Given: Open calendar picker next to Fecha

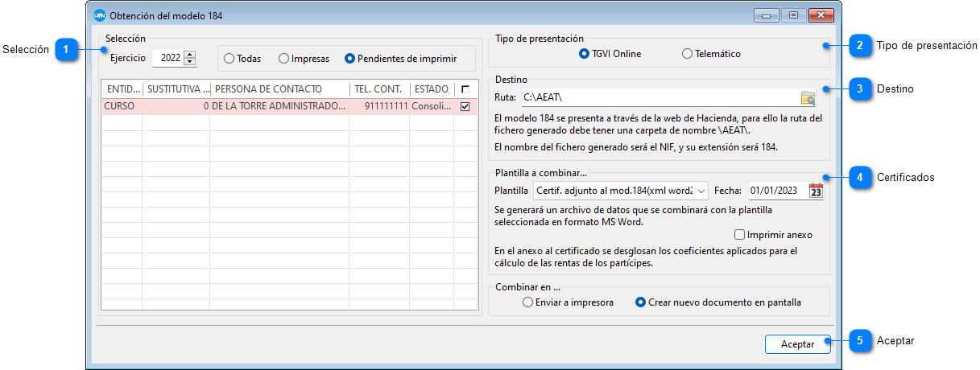Looking at the screenshot, I should (816, 191).
